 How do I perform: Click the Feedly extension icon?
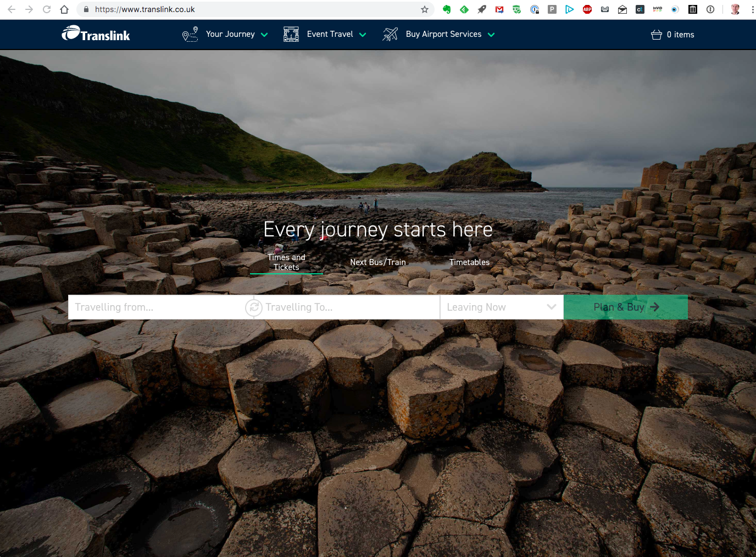[464, 9]
